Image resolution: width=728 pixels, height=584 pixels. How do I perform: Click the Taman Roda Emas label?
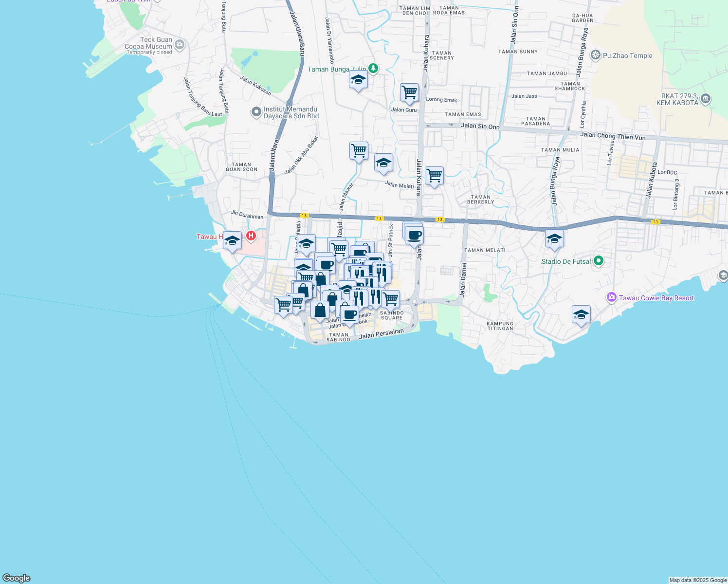pos(449,10)
